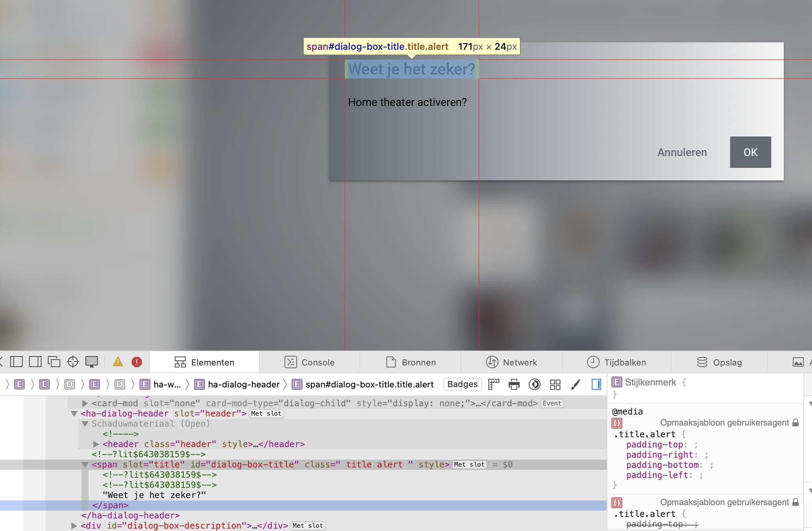Switch to the Netwerk tab
This screenshot has height=531, width=812.
[511, 362]
